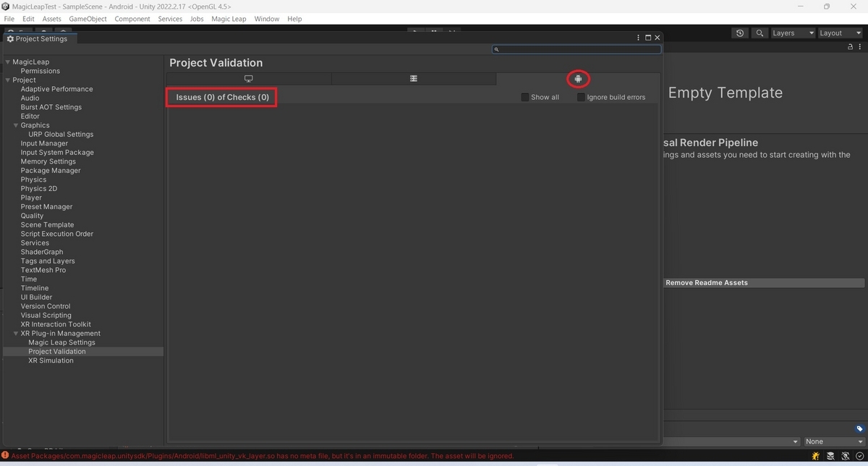Toggle the Inspector lock icon
868x466 pixels.
pyautogui.click(x=851, y=46)
